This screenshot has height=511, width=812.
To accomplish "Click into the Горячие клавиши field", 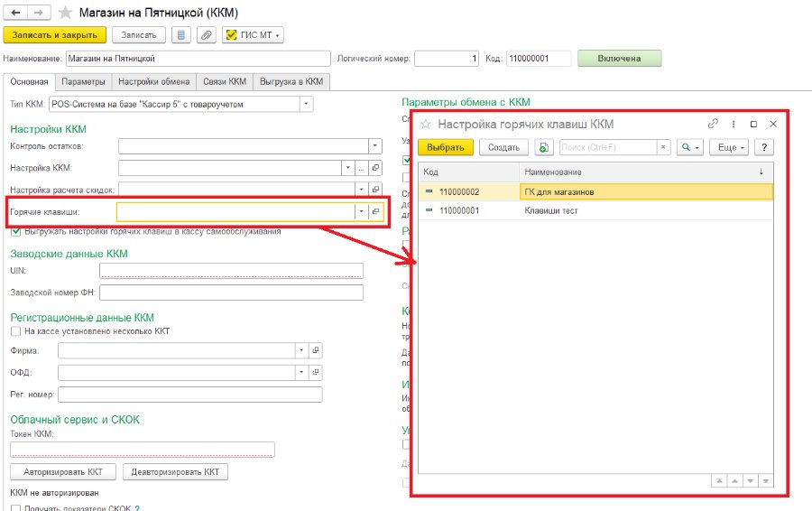I will tap(235, 211).
